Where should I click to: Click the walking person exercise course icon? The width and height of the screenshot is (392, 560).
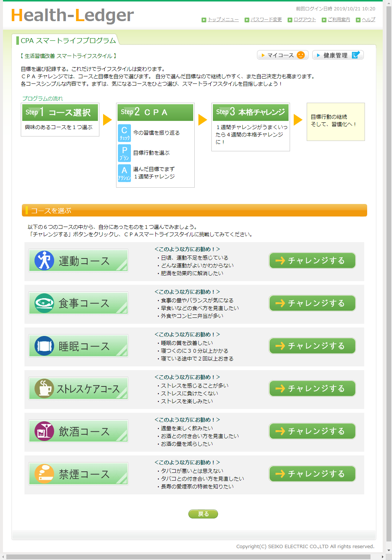[x=44, y=260]
